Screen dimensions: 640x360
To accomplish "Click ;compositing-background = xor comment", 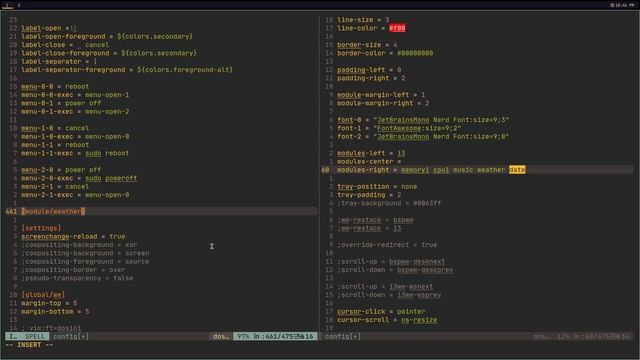I will click(79, 245).
